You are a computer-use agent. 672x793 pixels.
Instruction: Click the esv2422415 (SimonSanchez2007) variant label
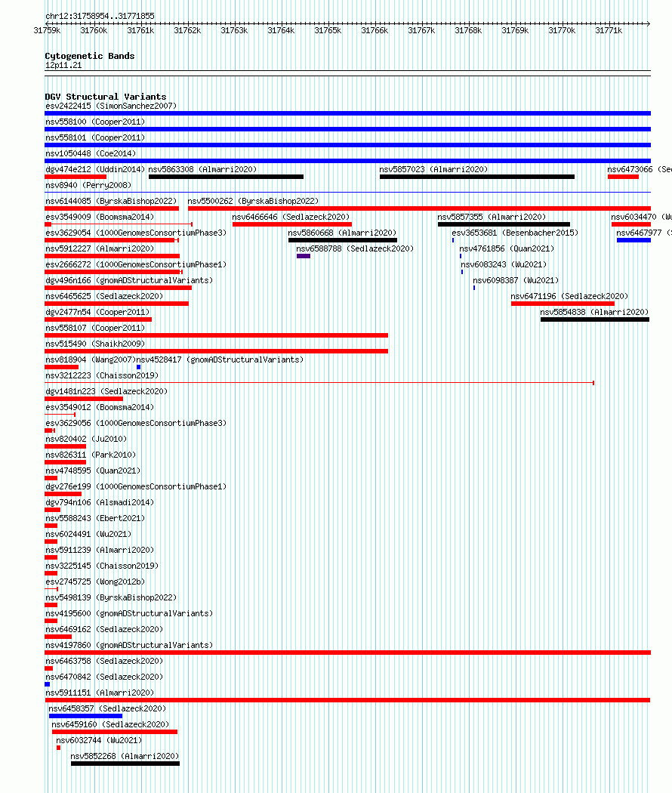pos(111,106)
